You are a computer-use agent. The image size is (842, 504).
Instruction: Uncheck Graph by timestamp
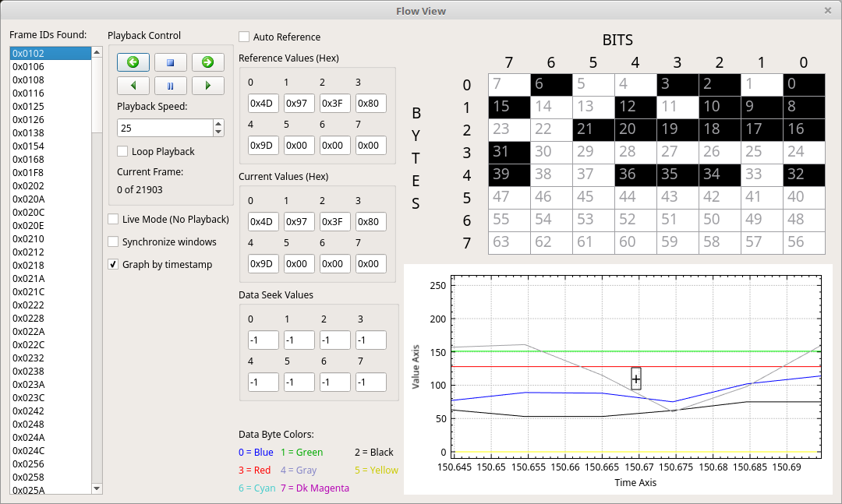pos(113,264)
